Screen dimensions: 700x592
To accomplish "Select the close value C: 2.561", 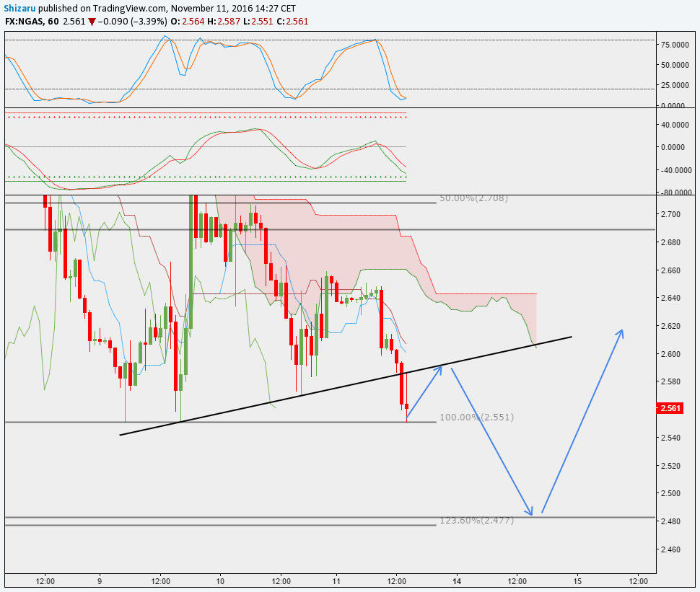I will [292, 22].
